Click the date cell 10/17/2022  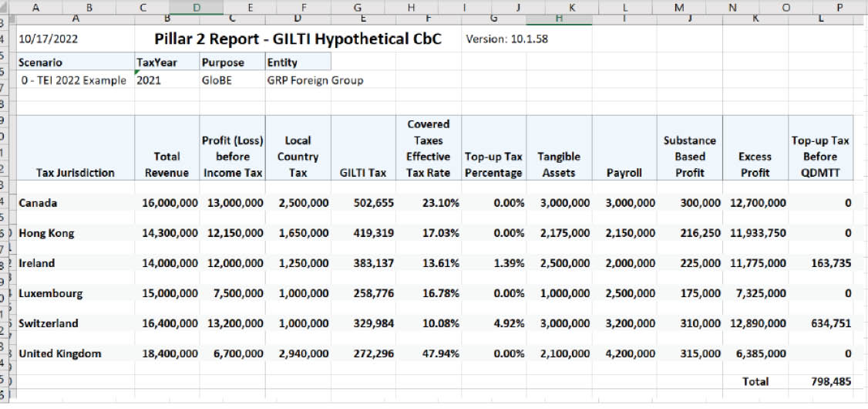coord(76,39)
